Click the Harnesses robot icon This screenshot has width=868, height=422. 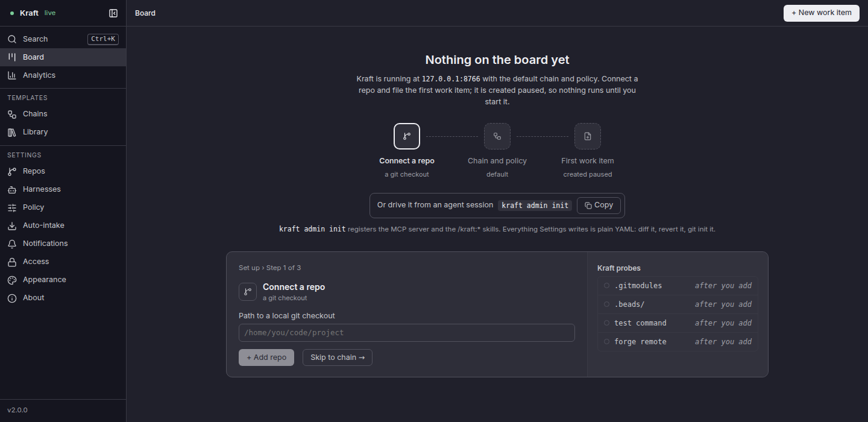pos(11,189)
